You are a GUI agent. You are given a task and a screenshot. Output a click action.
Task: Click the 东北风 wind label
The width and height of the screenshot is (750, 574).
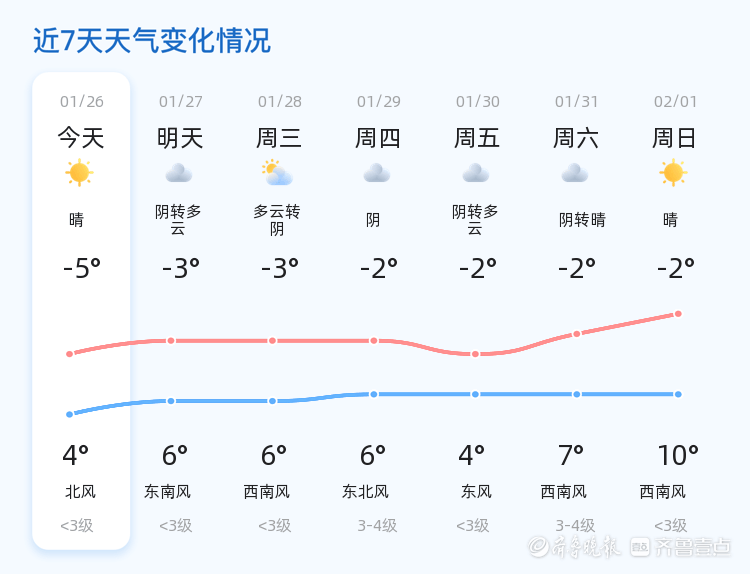pyautogui.click(x=365, y=492)
